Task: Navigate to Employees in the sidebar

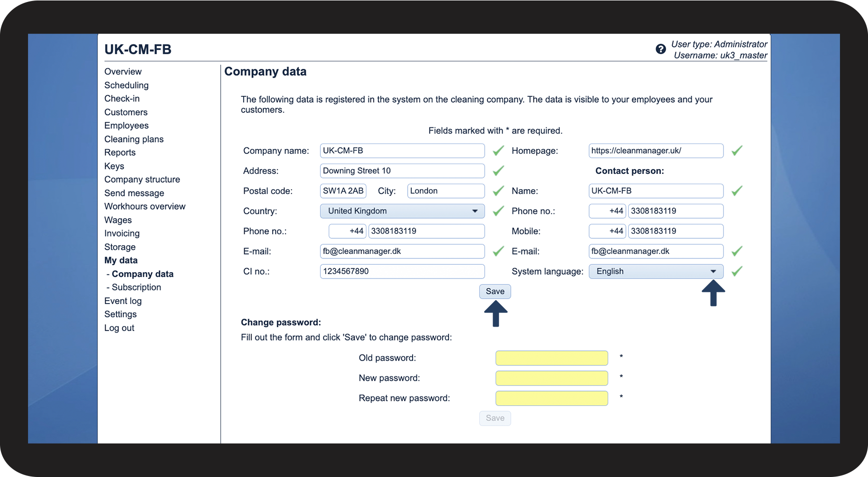Action: click(x=126, y=126)
